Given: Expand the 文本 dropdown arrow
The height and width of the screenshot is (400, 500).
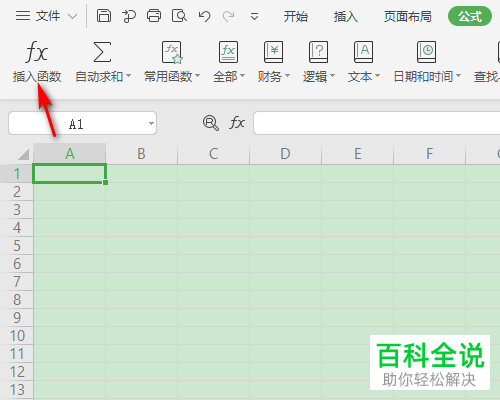Looking at the screenshot, I should (x=377, y=76).
